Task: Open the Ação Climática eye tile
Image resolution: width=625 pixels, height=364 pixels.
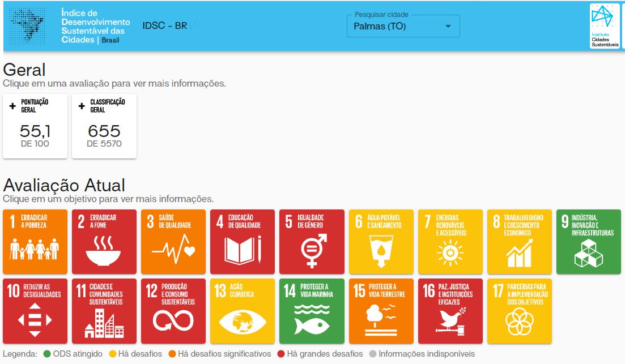Action: tap(243, 311)
